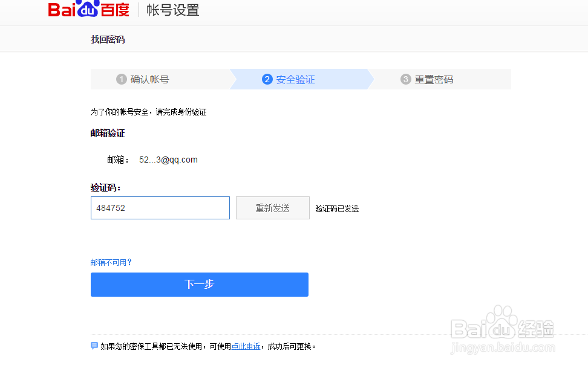
Task: Click the 重新发送 resend button
Action: (x=273, y=208)
